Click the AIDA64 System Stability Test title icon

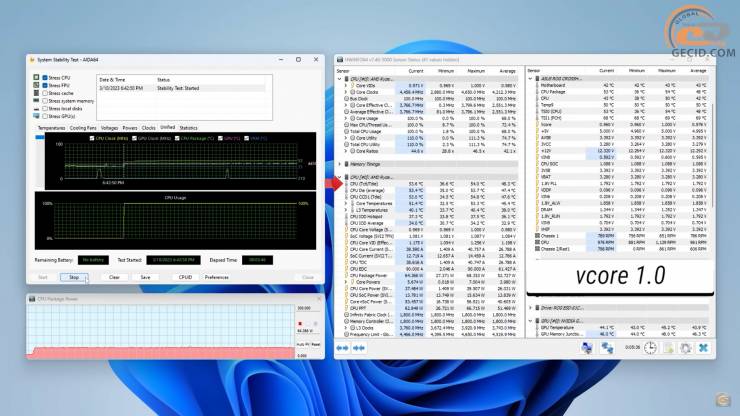[x=32, y=60]
